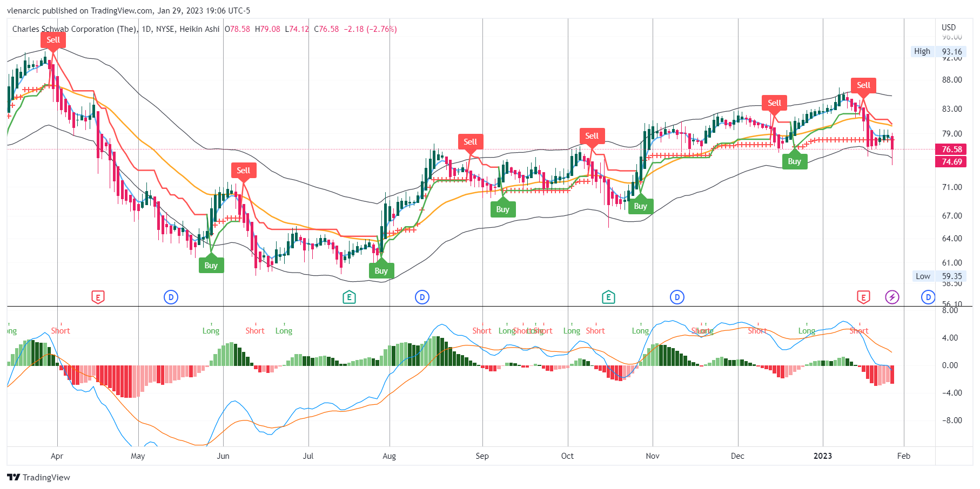Click the May label on time axis
Image resolution: width=980 pixels, height=489 pixels.
[138, 456]
